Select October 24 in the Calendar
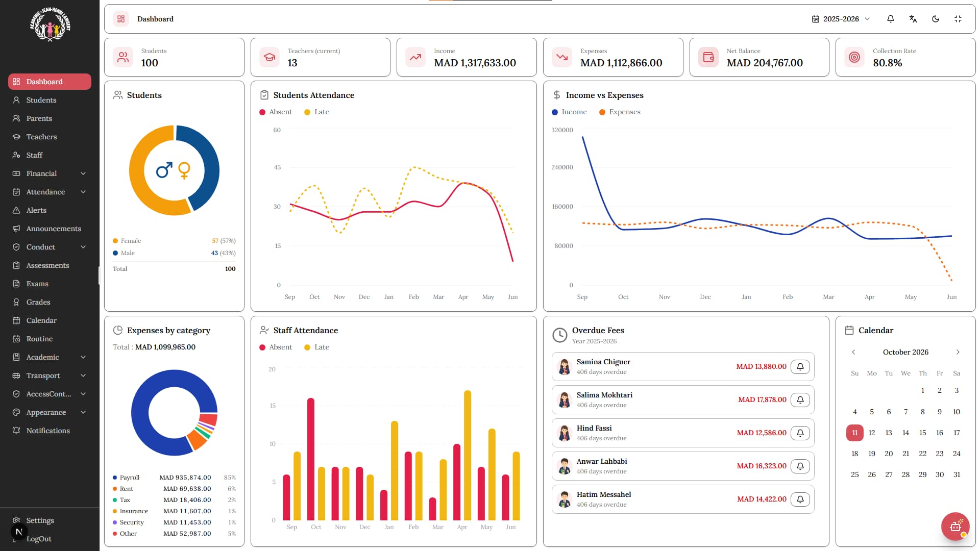Image resolution: width=980 pixels, height=551 pixels. (x=957, y=454)
